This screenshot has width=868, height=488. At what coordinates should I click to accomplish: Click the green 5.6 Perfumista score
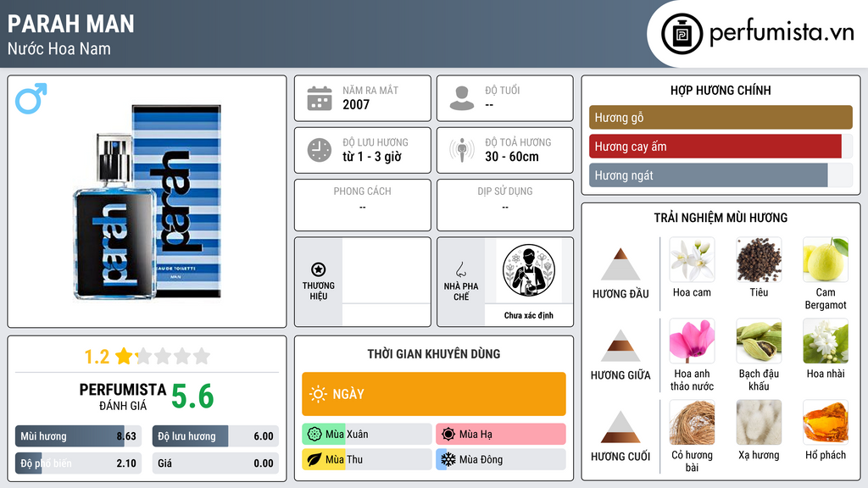(192, 396)
